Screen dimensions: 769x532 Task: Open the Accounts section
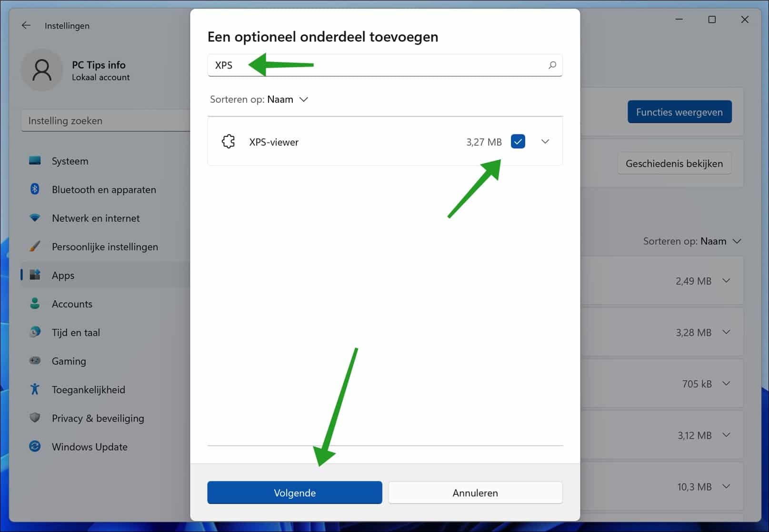(72, 303)
